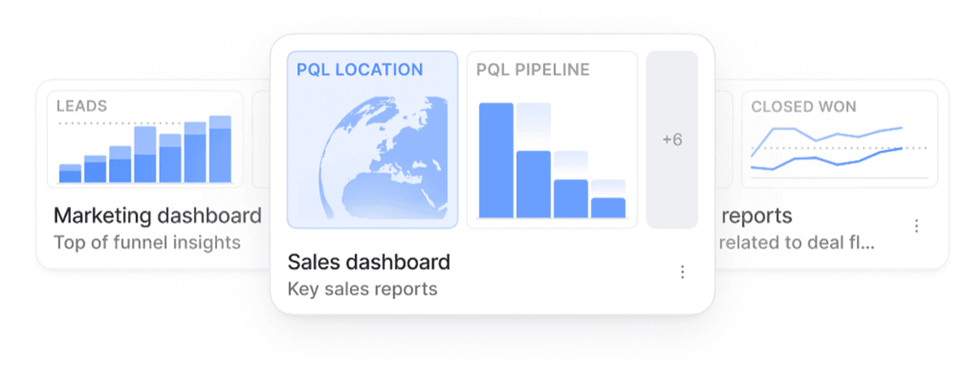980x383 pixels.
Task: Click the Marketing dashboard title
Action: [x=157, y=216]
